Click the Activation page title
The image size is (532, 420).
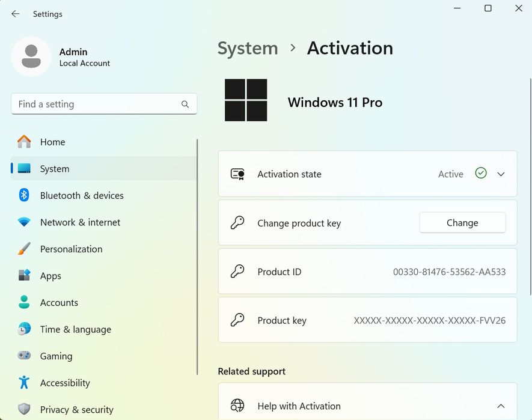point(350,48)
